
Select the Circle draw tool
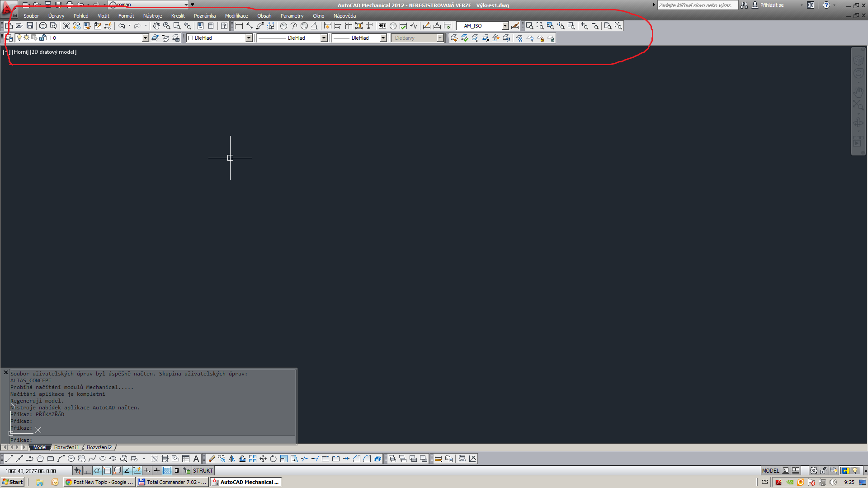(71, 459)
